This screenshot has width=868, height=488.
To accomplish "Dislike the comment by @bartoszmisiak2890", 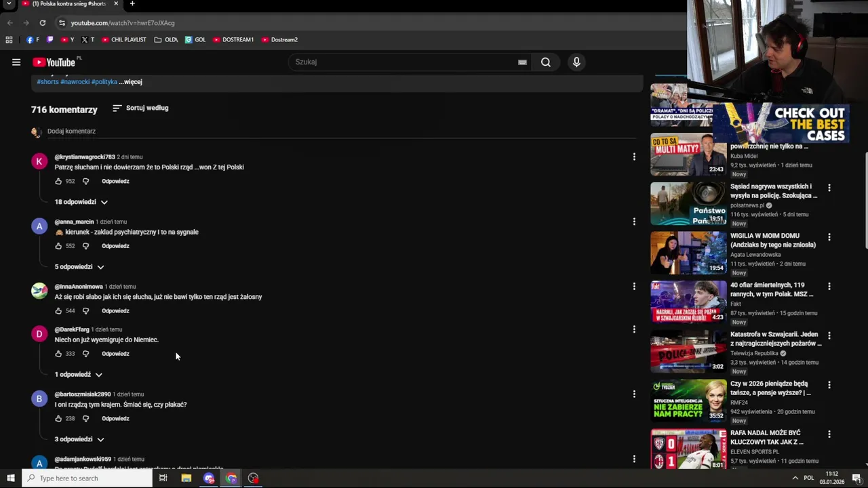I will (85, 419).
